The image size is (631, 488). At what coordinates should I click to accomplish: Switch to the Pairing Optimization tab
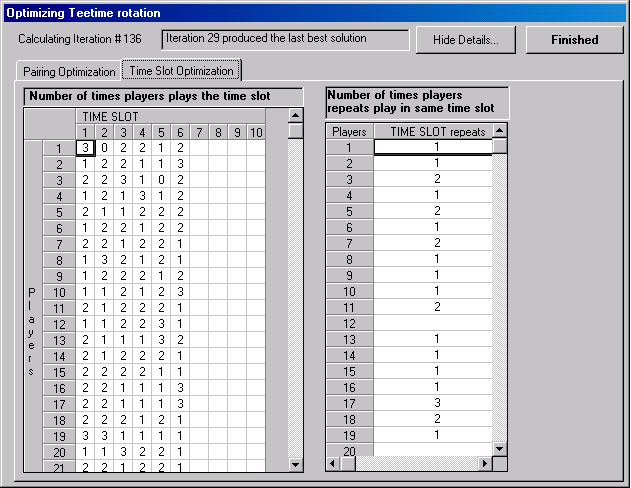[69, 72]
